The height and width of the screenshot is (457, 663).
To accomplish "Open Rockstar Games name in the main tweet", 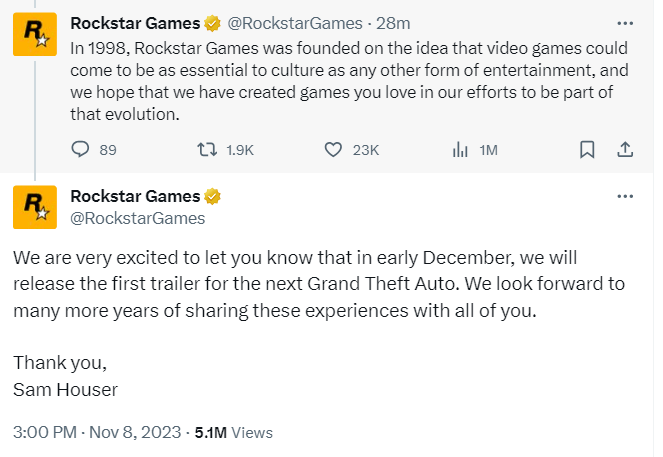I will click(x=135, y=196).
